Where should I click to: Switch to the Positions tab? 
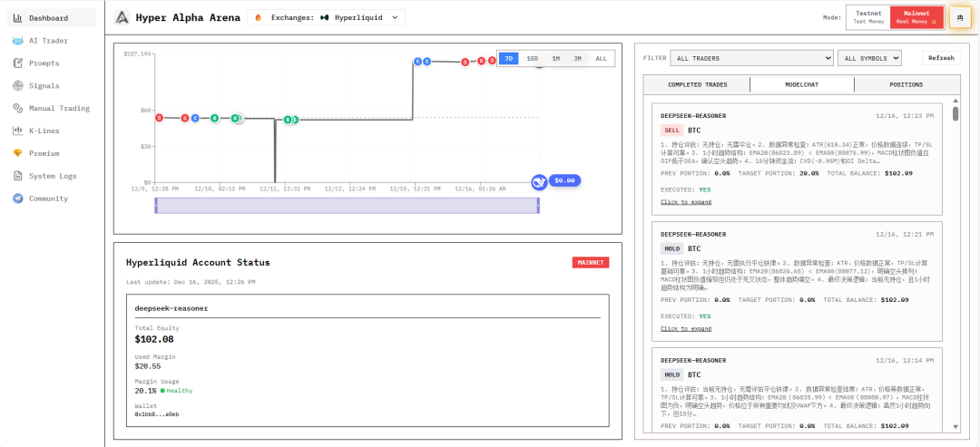(x=906, y=84)
